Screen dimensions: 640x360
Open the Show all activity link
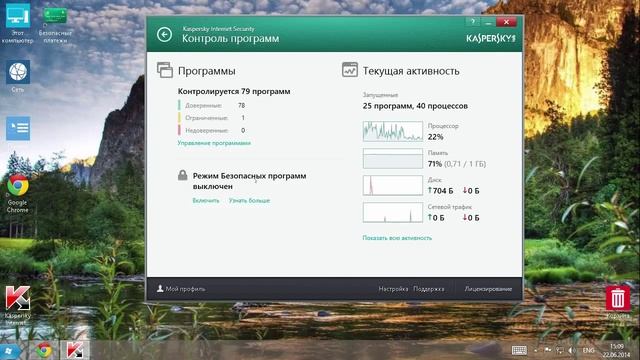397,238
